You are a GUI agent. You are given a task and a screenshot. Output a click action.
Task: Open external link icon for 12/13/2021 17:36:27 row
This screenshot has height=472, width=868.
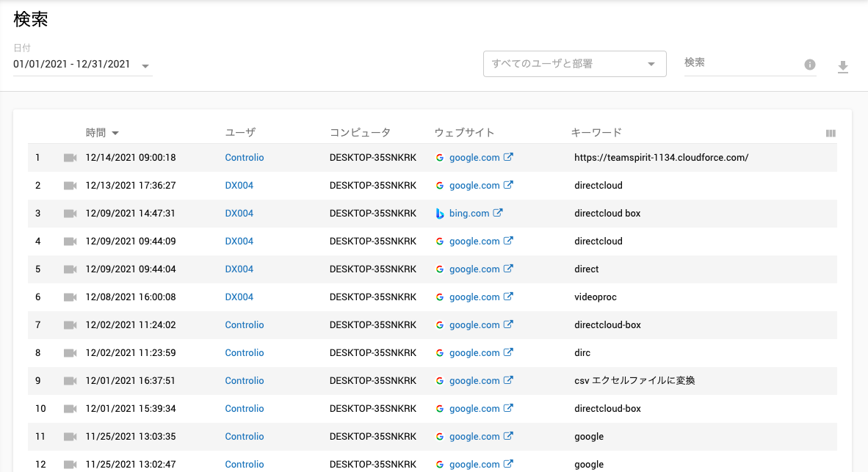(508, 185)
